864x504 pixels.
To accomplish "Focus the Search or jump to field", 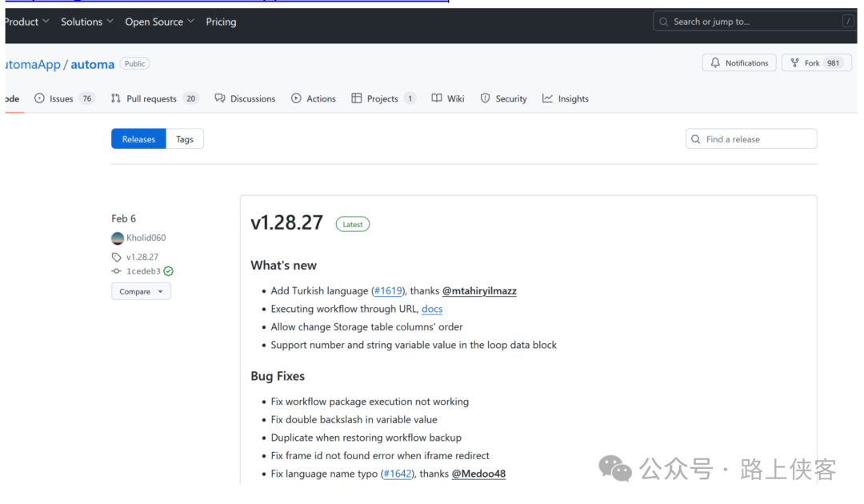I will [x=754, y=22].
